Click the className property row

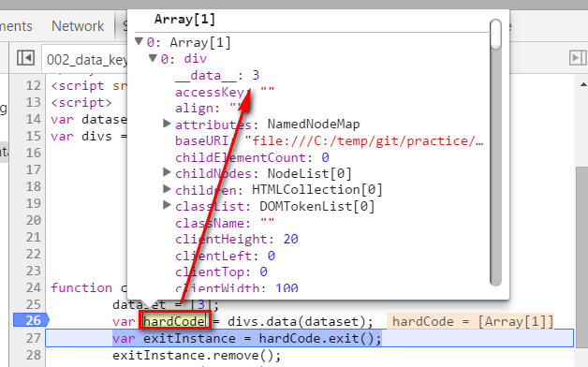225,223
